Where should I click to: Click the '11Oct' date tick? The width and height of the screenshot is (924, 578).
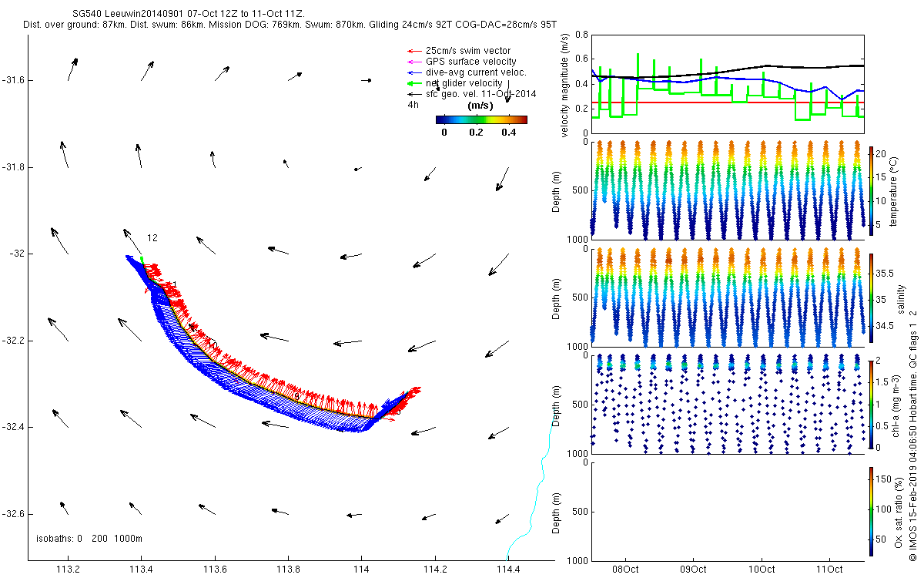(x=829, y=570)
